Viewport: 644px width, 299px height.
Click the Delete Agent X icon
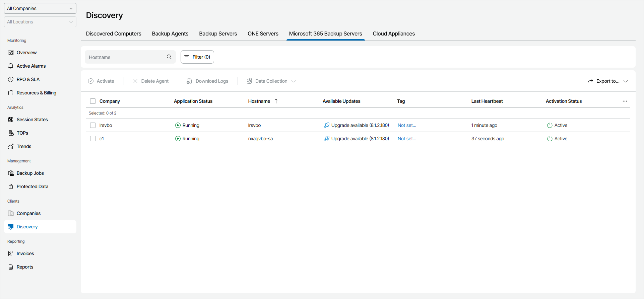[x=135, y=81]
